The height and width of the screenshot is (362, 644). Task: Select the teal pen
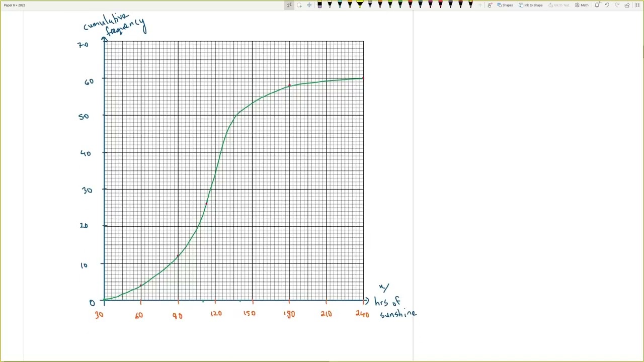(340, 4)
